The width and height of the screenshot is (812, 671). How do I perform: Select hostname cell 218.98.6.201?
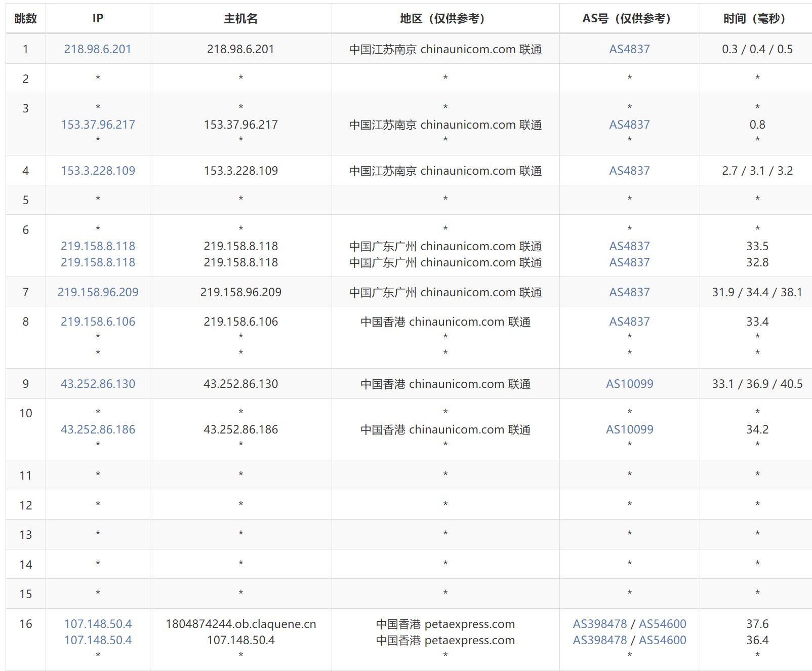coord(241,49)
